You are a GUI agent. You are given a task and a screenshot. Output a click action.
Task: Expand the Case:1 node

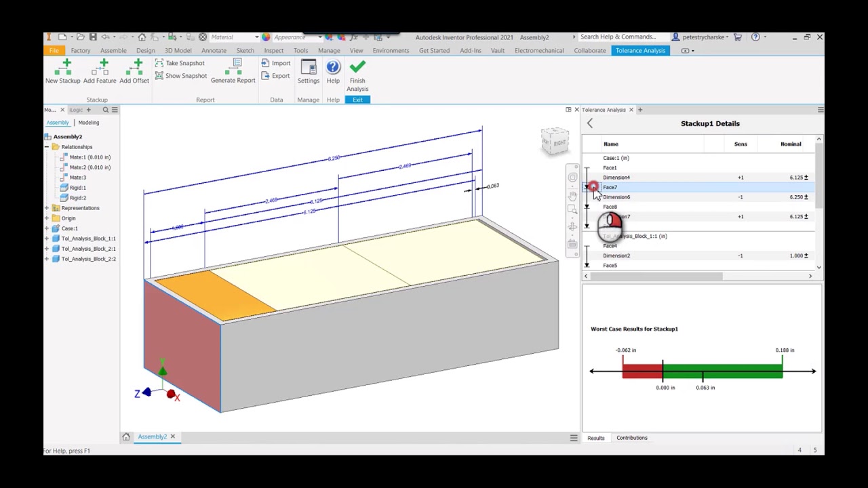tap(47, 228)
